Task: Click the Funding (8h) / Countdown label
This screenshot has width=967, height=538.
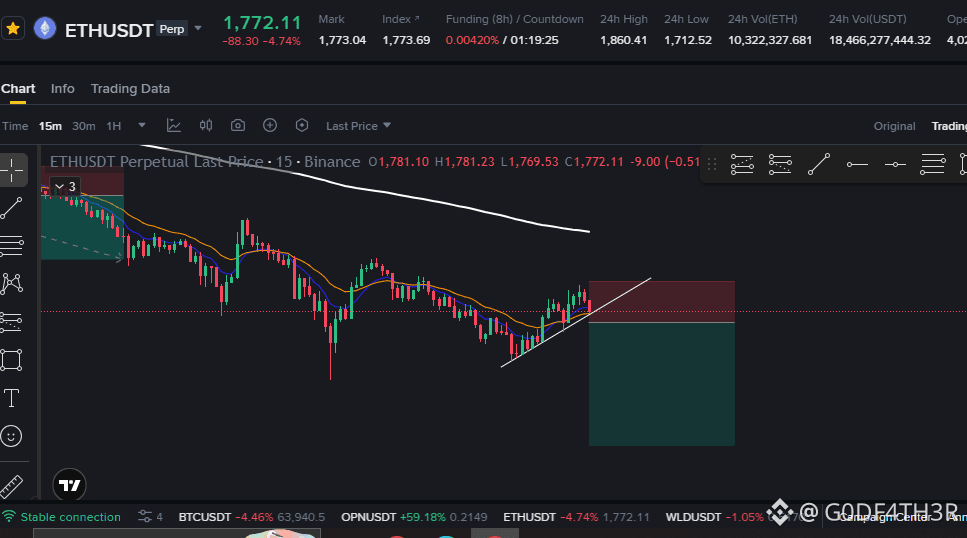Action: coord(514,19)
